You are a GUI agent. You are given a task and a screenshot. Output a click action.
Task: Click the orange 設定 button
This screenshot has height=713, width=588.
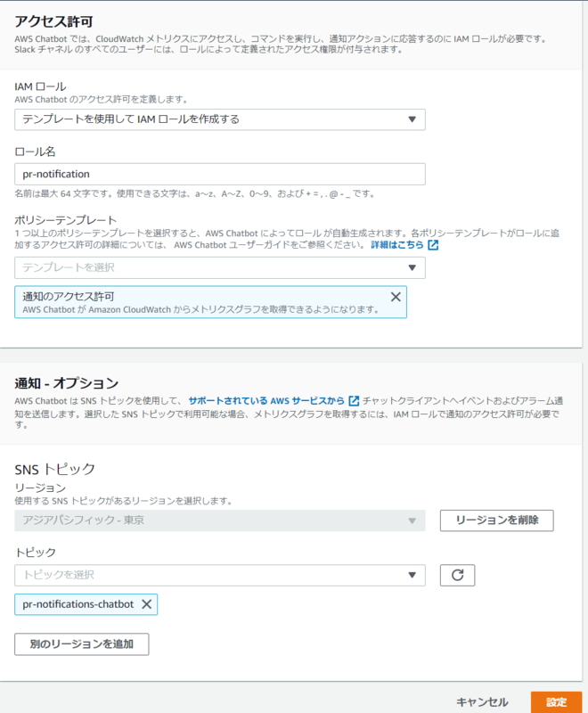click(556, 702)
